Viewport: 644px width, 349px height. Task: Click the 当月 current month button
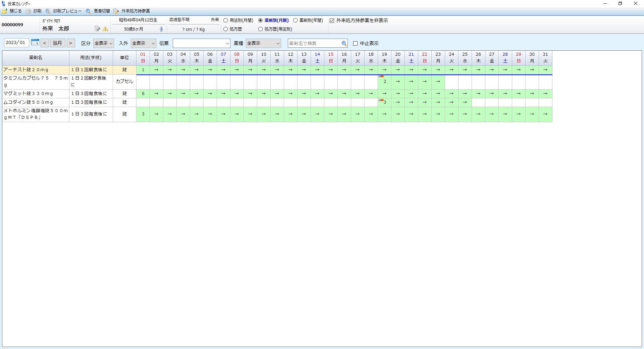pos(57,43)
